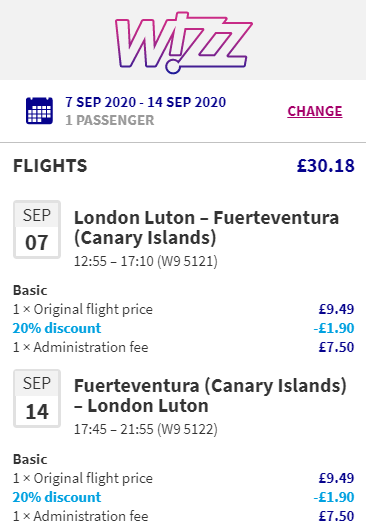The height and width of the screenshot is (528, 366).
Task: Select the 7 SEP 2020 - 14 SEP 2020 date text
Action: point(145,102)
